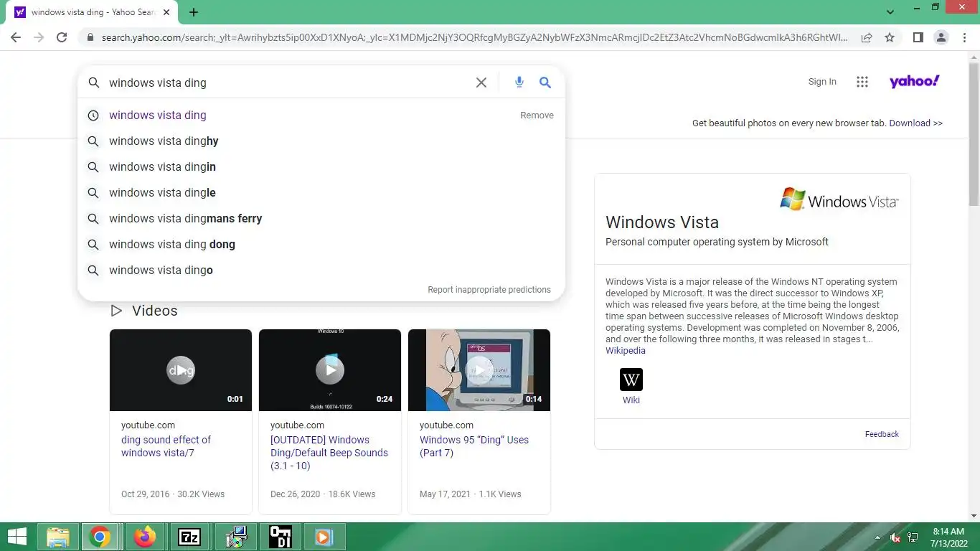Open the Chrome profile avatar
The height and width of the screenshot is (551, 980).
(x=941, y=37)
